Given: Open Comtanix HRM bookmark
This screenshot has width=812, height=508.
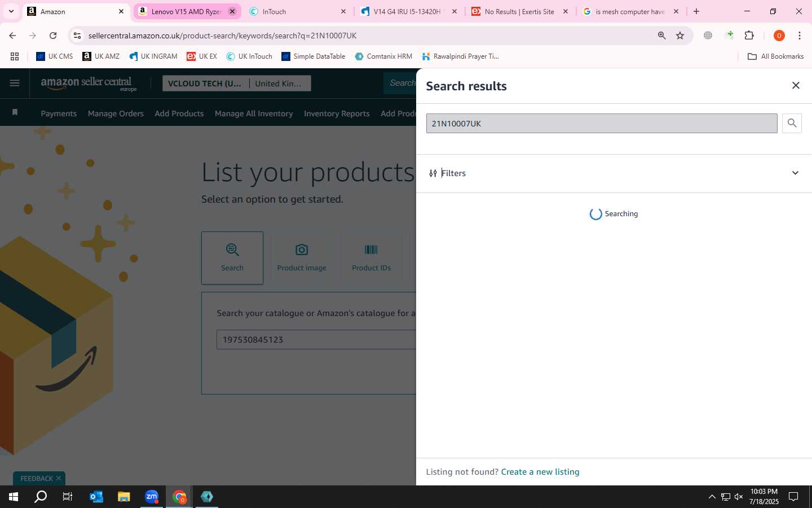Looking at the screenshot, I should pos(383,56).
